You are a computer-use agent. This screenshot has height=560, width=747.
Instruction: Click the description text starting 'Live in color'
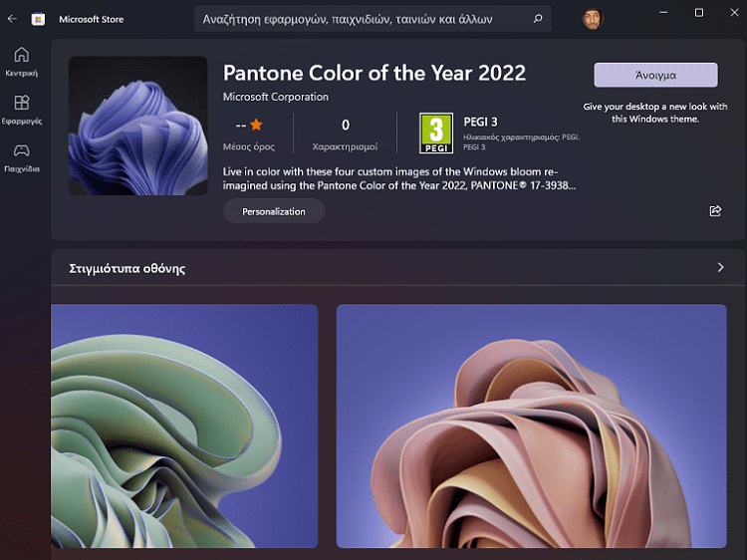point(399,178)
